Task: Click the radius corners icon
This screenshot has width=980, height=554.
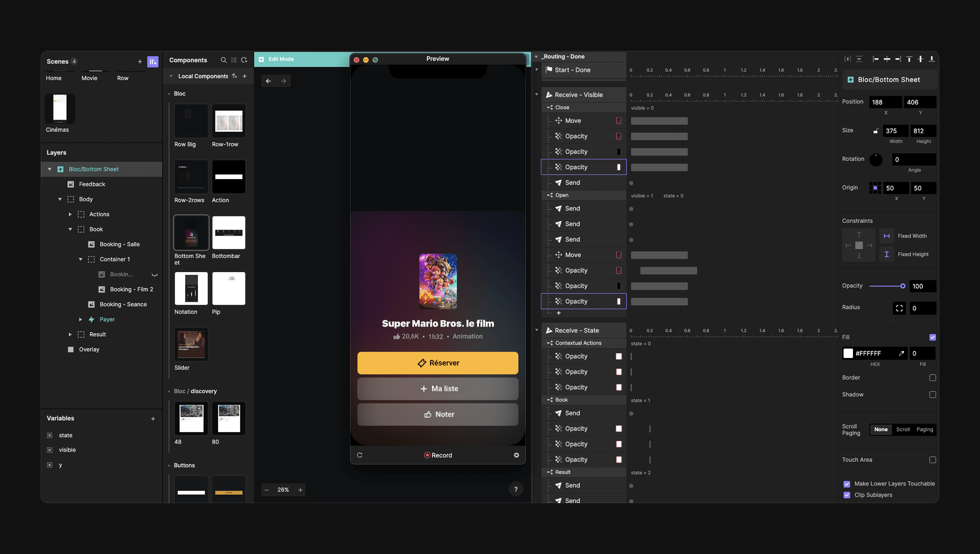Action: pos(899,308)
